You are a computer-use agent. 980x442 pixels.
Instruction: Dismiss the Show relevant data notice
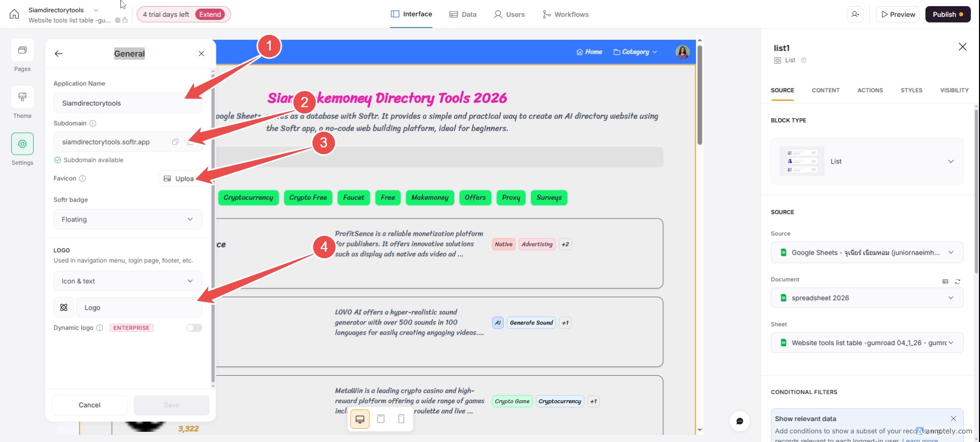click(x=953, y=419)
